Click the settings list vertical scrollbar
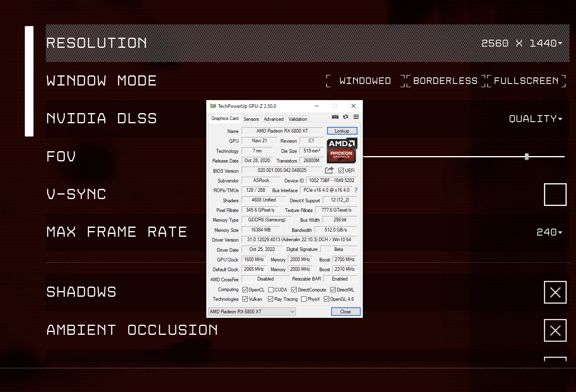Image resolution: width=576 pixels, height=392 pixels. [29, 81]
